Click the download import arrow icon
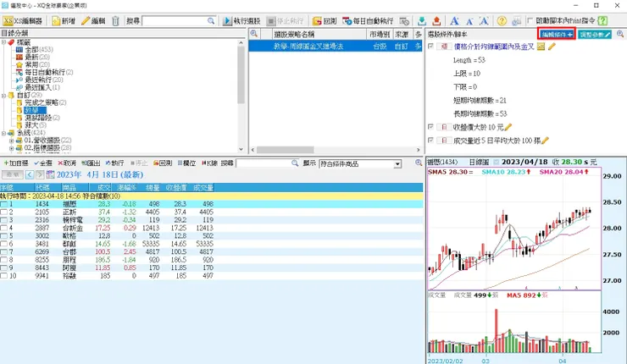This screenshot has width=627, height=364. pos(421,21)
